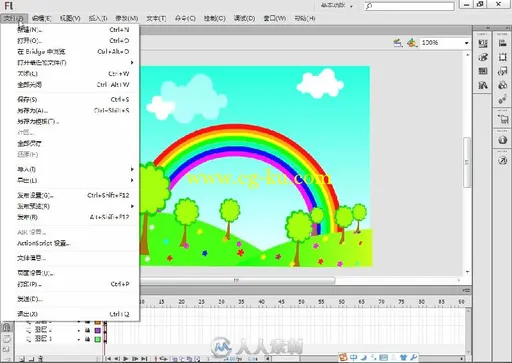This screenshot has width=512, height=363.
Task: Open the color palette panel icon
Action: coord(483,57)
